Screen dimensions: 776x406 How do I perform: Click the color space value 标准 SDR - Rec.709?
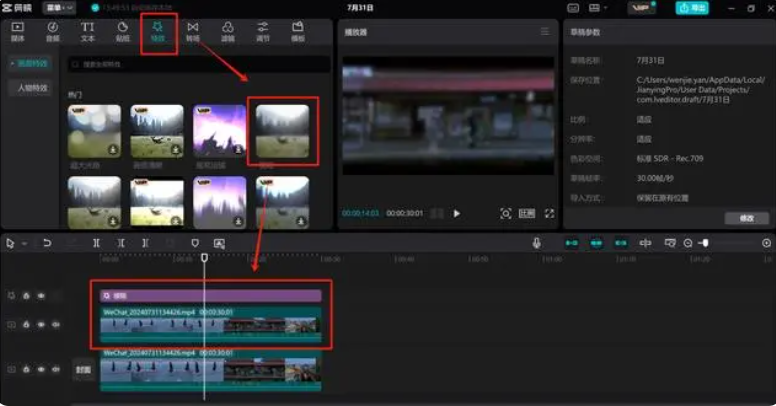(670, 158)
